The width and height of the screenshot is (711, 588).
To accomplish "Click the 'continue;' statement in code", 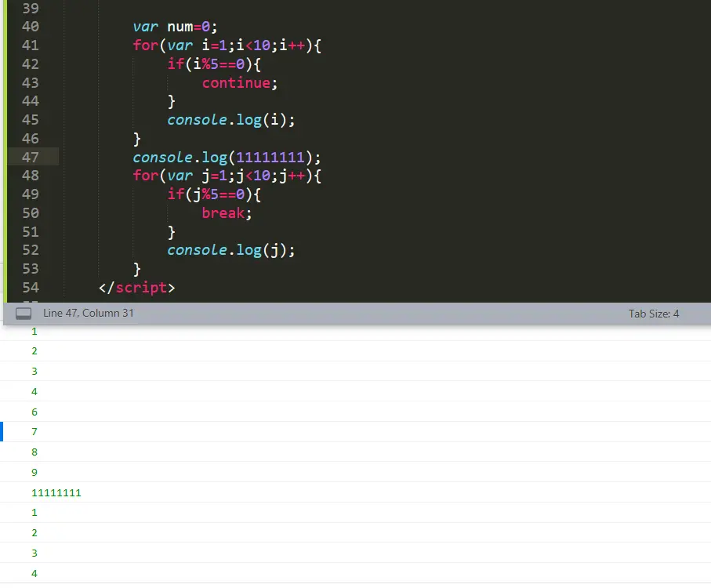I will click(239, 83).
